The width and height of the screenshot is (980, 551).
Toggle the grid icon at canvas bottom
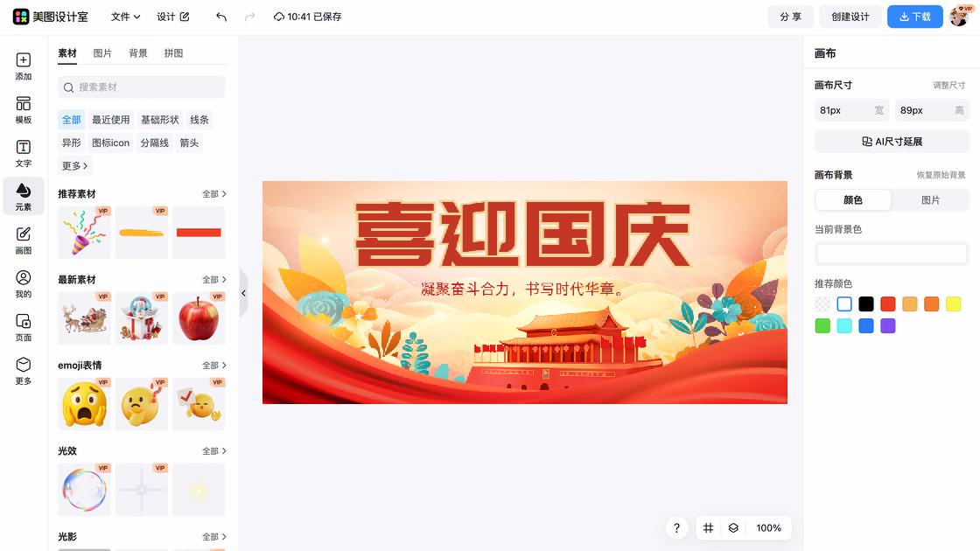[x=708, y=528]
